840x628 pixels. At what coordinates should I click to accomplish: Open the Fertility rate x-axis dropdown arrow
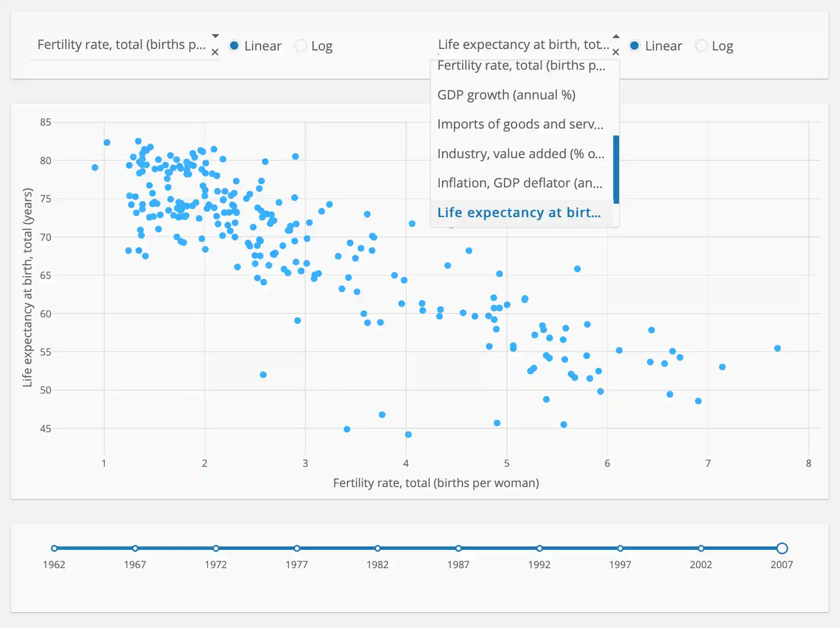click(215, 36)
